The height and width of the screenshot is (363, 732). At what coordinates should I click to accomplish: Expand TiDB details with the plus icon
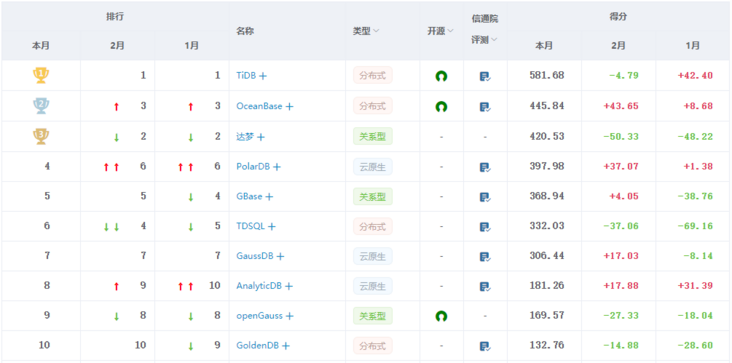tap(263, 76)
